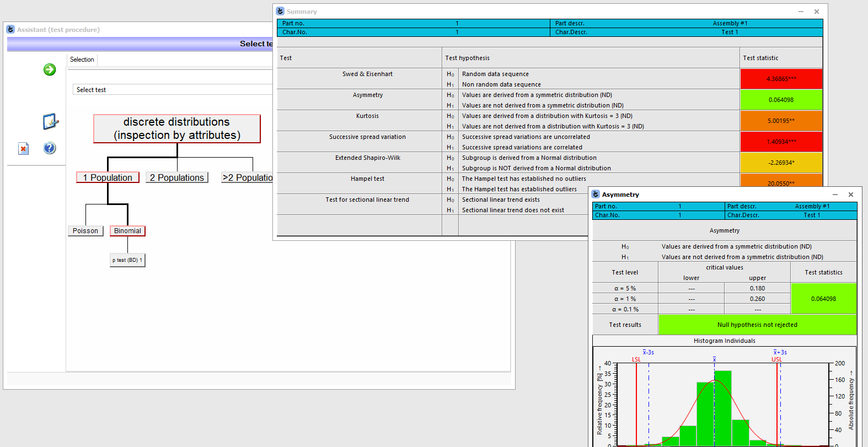Click the Null hypothesis not rejected result
Screen dimensions: 868x447
pos(757,325)
